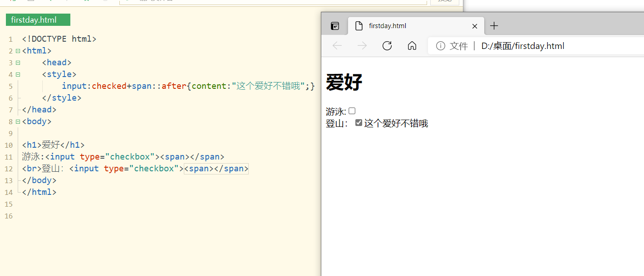This screenshot has width=644, height=276.
Task: Click the text 这个爱好不错哦 in the browser page
Action: (396, 123)
